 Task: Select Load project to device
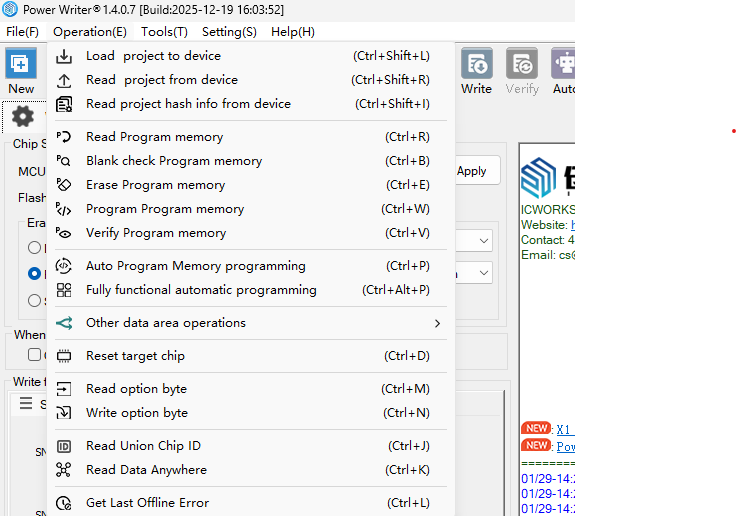[153, 56]
